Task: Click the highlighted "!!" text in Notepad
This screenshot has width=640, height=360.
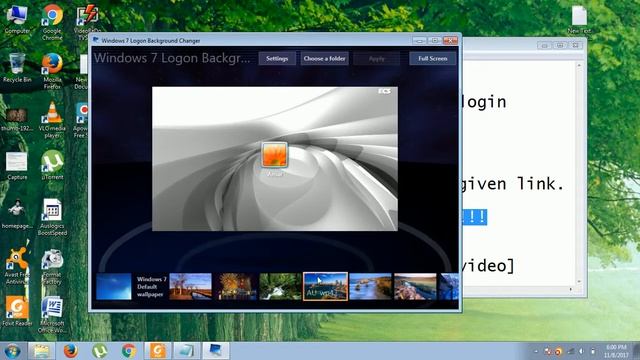Action: pos(476,217)
